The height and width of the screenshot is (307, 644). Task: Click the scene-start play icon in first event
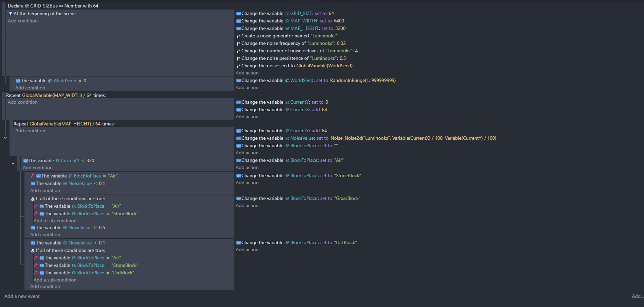point(10,14)
